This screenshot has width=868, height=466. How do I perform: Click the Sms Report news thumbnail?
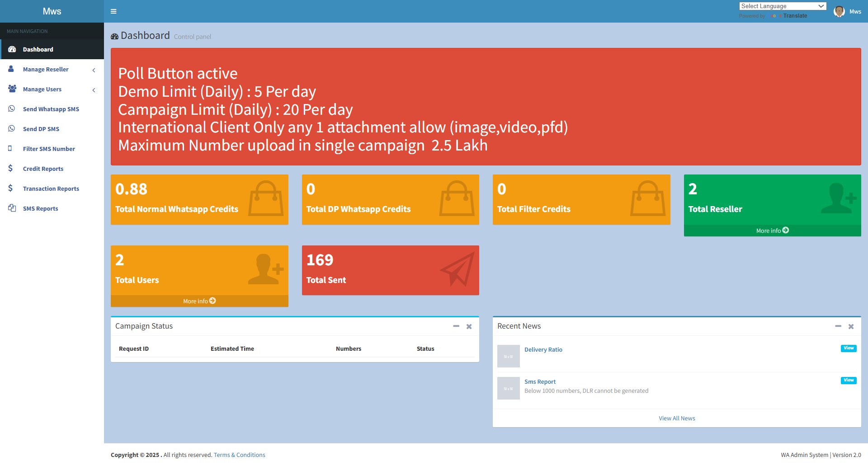click(509, 388)
